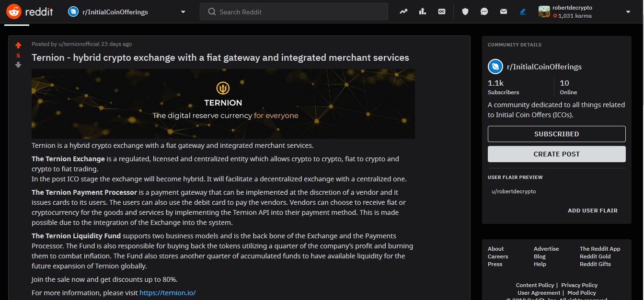Image resolution: width=644 pixels, height=300 pixels.
Task: Open the All bar-chart icon
Action: pyautogui.click(x=423, y=11)
